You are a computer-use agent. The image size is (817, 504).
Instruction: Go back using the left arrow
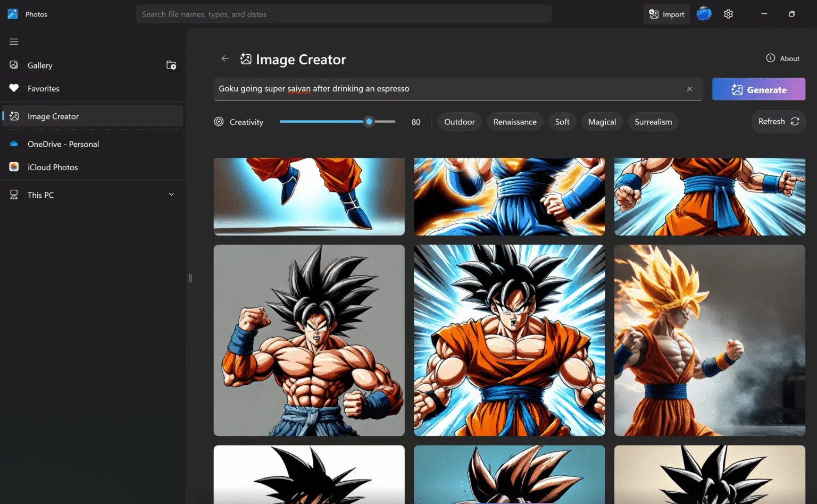click(225, 58)
